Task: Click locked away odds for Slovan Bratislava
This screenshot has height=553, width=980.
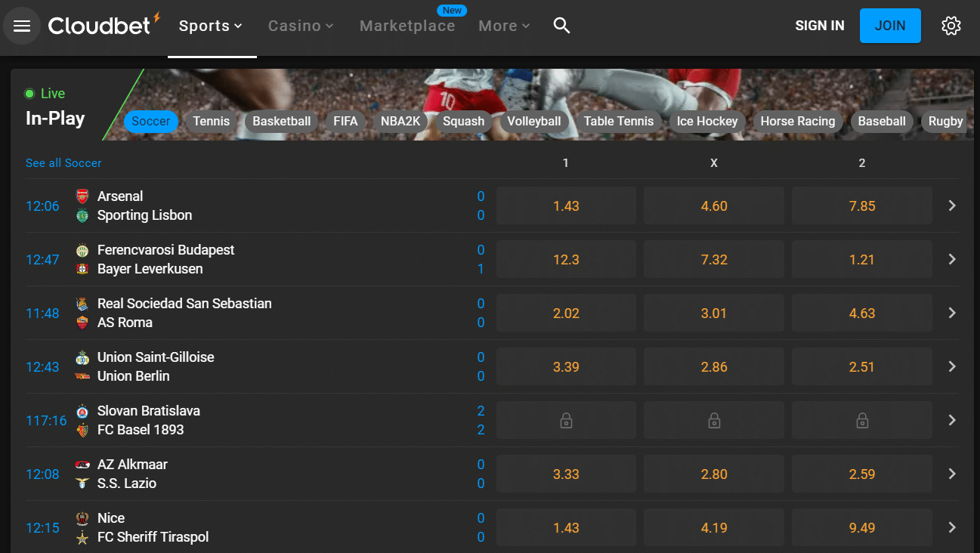Action: [x=862, y=420]
